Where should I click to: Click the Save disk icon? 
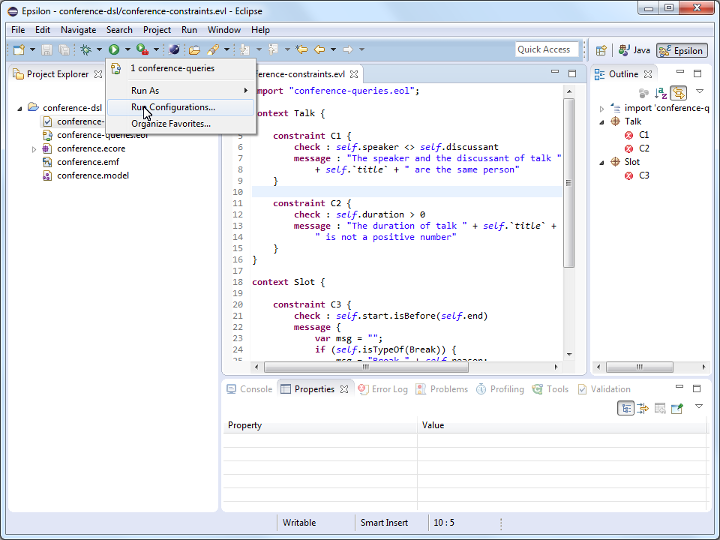click(x=46, y=49)
